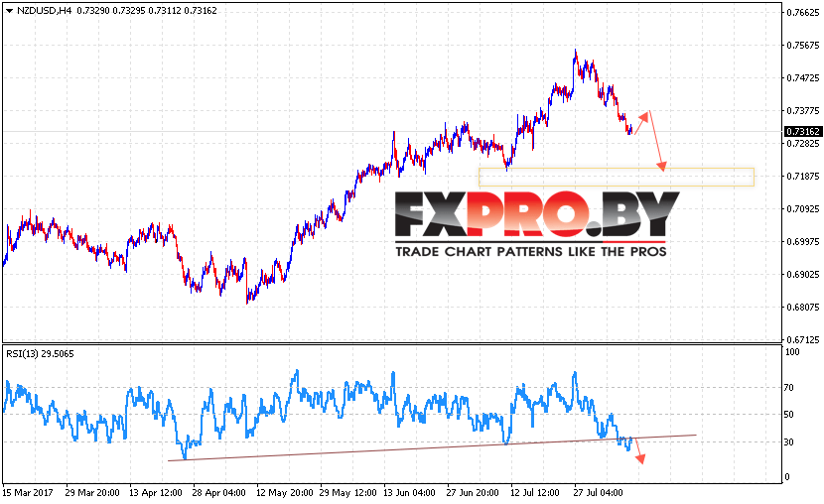Image resolution: width=824 pixels, height=504 pixels.
Task: Open the chart menu triangle beside NZDUSD,H4
Action: pyautogui.click(x=9, y=11)
